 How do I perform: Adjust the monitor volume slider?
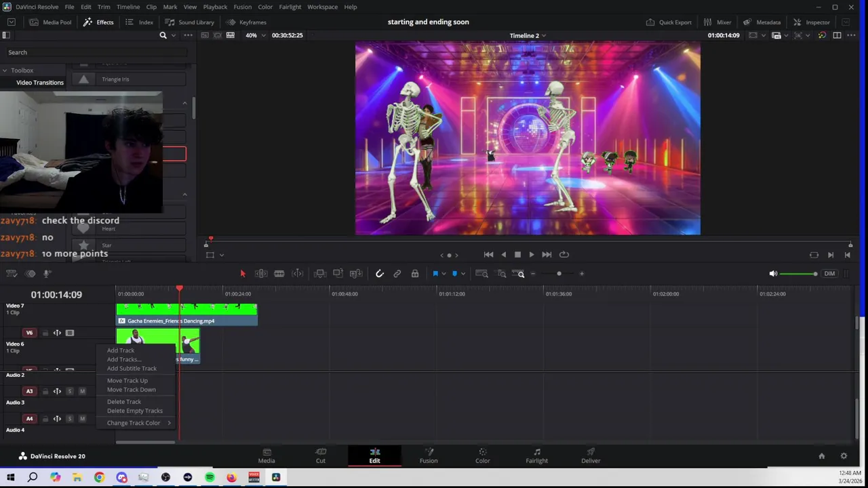(x=799, y=274)
